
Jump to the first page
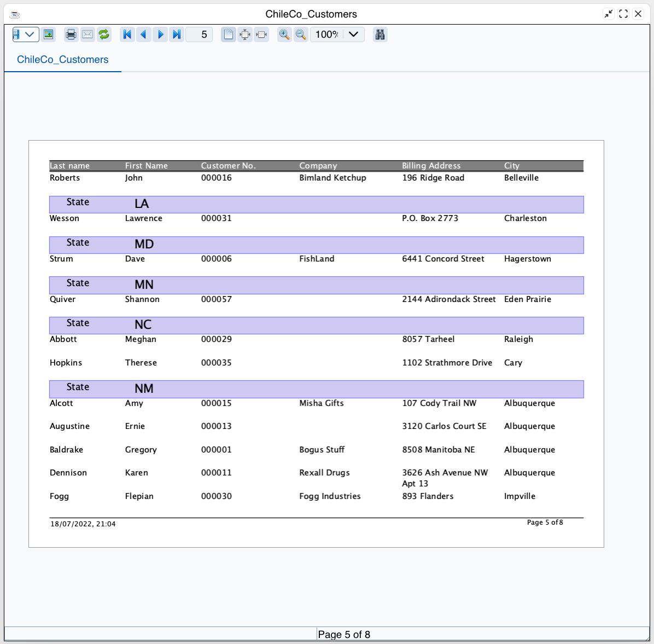coord(127,34)
